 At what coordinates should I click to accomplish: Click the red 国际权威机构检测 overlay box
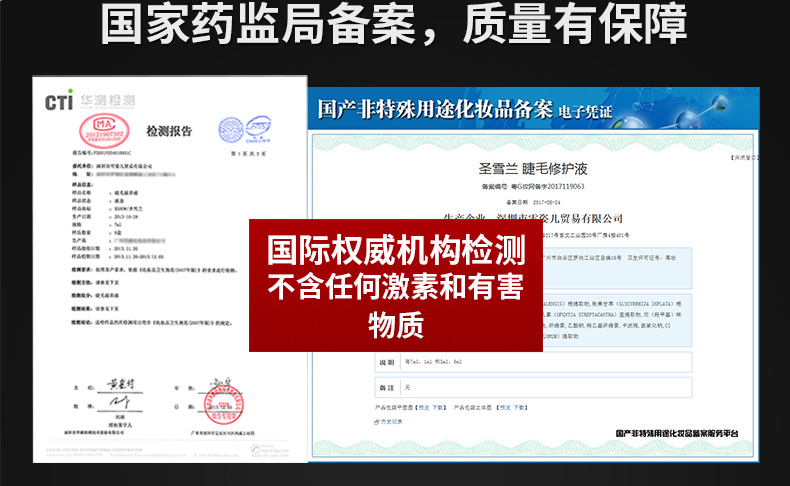coord(396,285)
